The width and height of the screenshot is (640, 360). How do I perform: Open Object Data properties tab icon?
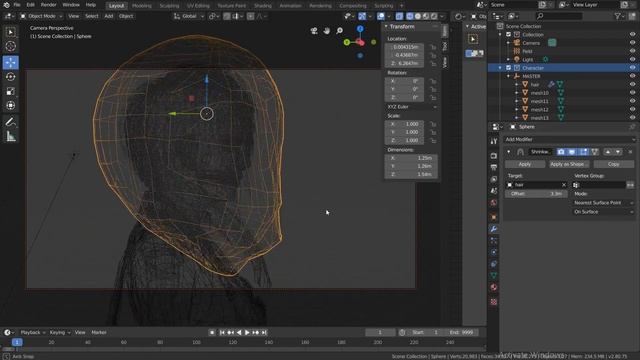[x=493, y=276]
